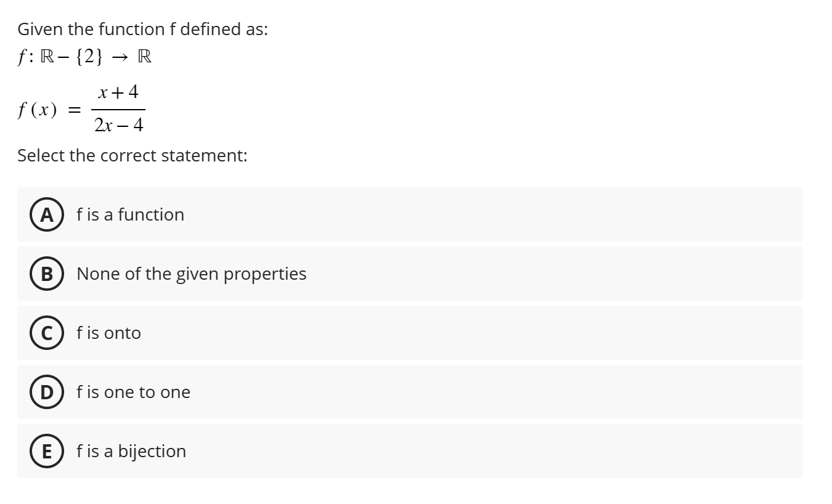Click the 'f is a bijection' text label
The width and height of the screenshot is (832, 504).
click(131, 451)
